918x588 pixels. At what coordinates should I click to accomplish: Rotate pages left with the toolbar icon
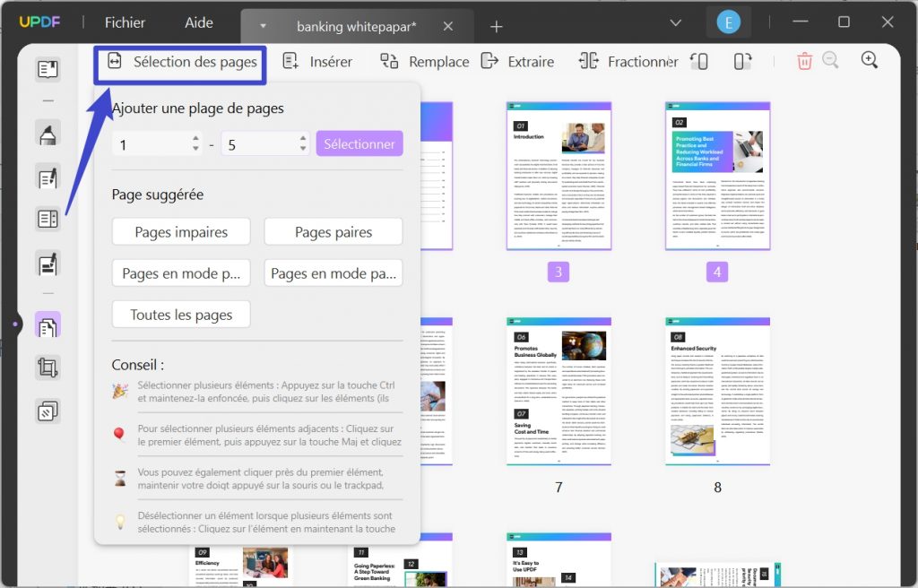point(699,60)
